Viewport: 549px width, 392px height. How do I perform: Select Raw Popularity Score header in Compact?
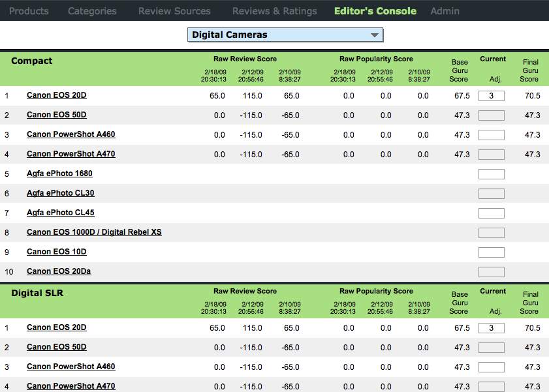tap(376, 59)
